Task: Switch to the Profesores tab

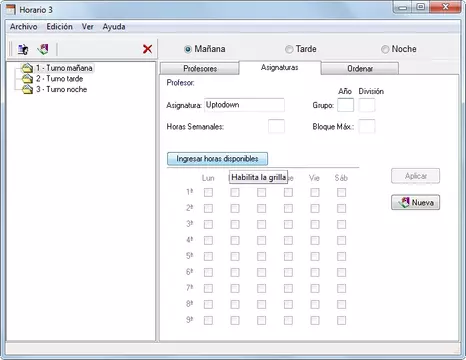Action: pyautogui.click(x=200, y=68)
